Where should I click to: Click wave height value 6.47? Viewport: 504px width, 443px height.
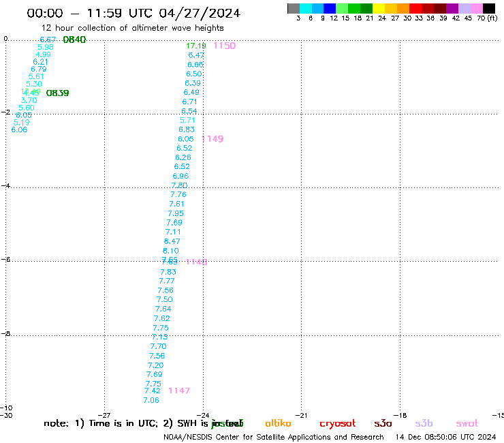pyautogui.click(x=196, y=55)
